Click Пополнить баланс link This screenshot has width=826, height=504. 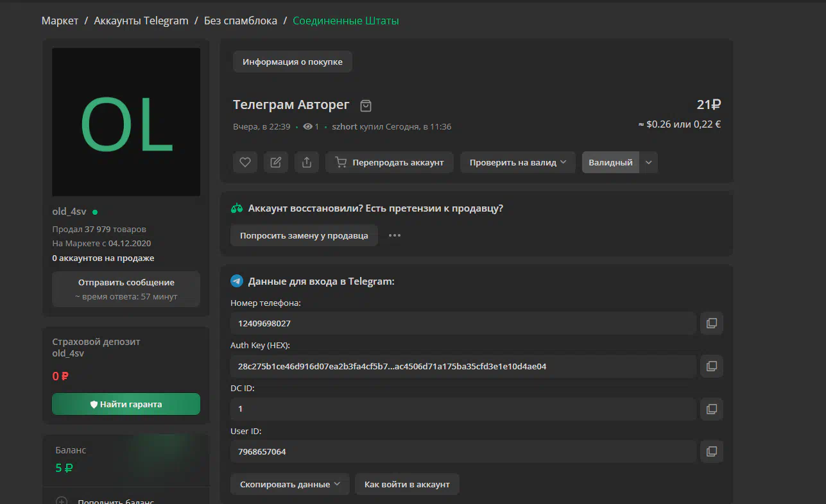116,501
